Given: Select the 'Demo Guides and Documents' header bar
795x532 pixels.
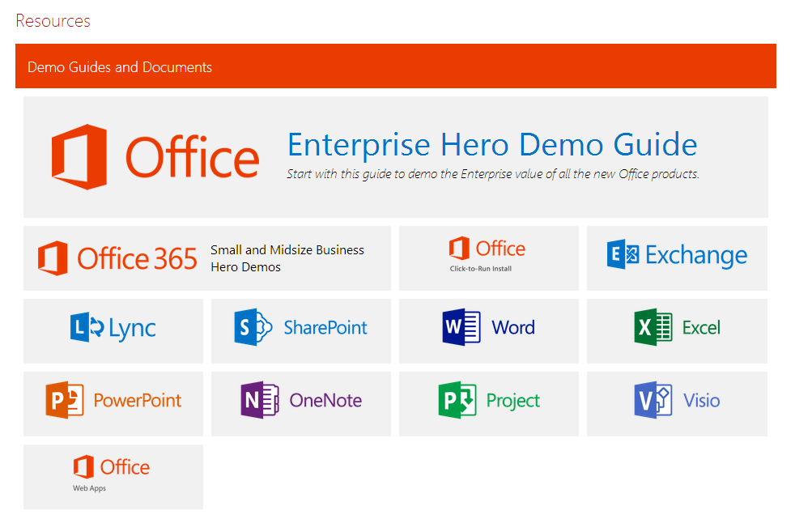Looking at the screenshot, I should tap(395, 66).
